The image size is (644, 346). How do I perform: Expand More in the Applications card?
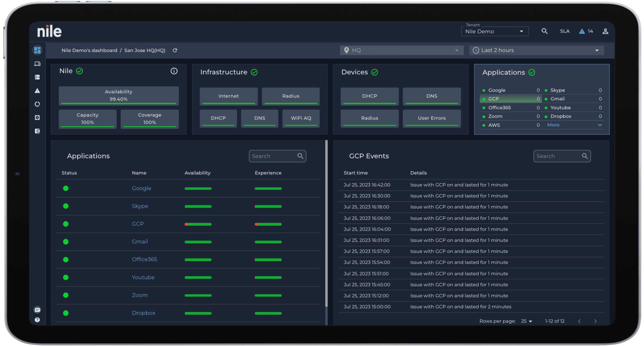click(553, 125)
